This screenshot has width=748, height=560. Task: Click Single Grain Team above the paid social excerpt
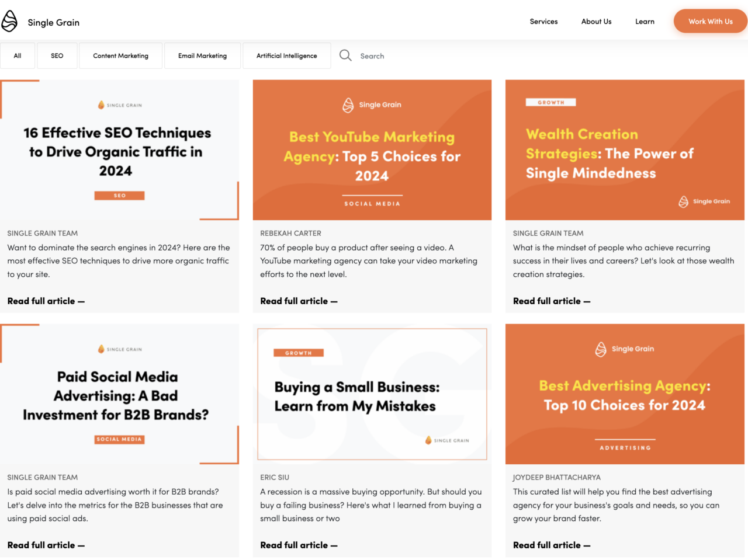[43, 477]
